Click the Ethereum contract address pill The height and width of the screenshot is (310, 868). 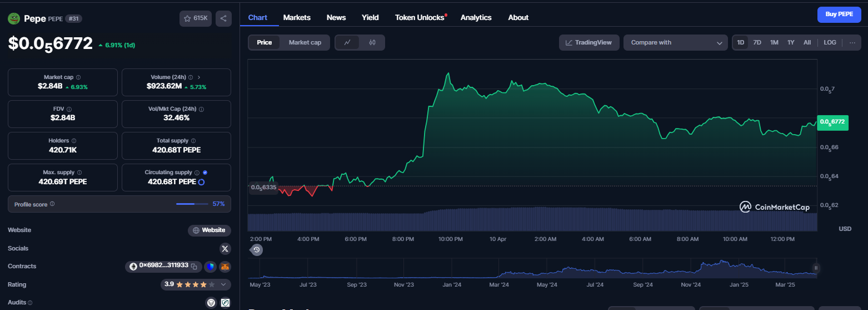click(x=164, y=267)
